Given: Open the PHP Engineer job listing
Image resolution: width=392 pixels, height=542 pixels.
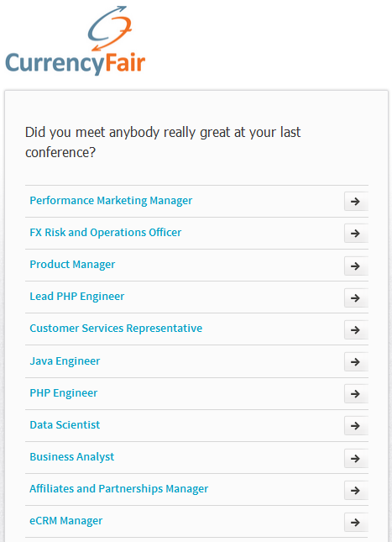Looking at the screenshot, I should pyautogui.click(x=64, y=393).
